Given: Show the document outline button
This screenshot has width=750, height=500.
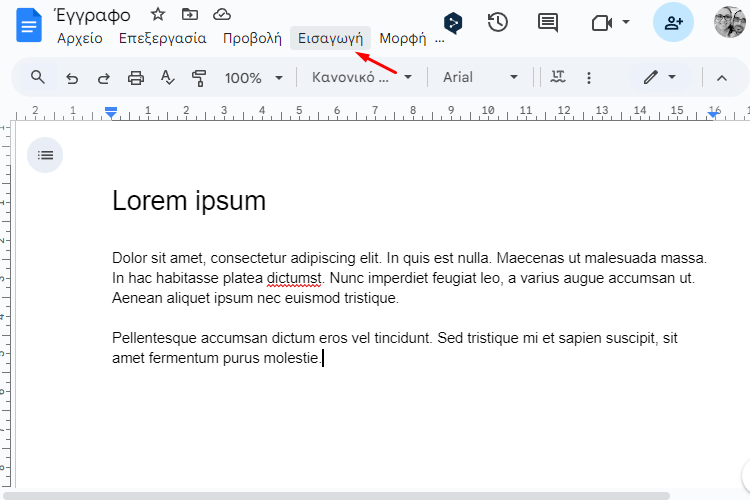Looking at the screenshot, I should click(45, 155).
